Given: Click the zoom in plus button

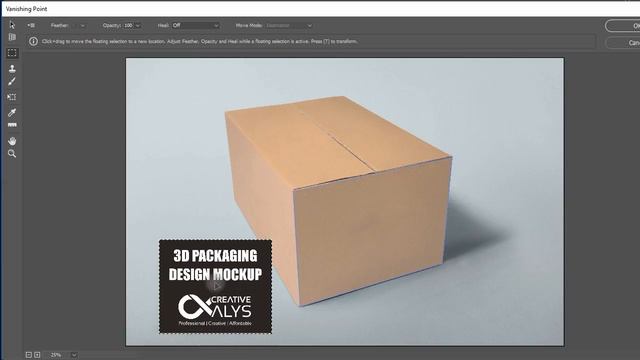Looking at the screenshot, I should click(x=37, y=355).
